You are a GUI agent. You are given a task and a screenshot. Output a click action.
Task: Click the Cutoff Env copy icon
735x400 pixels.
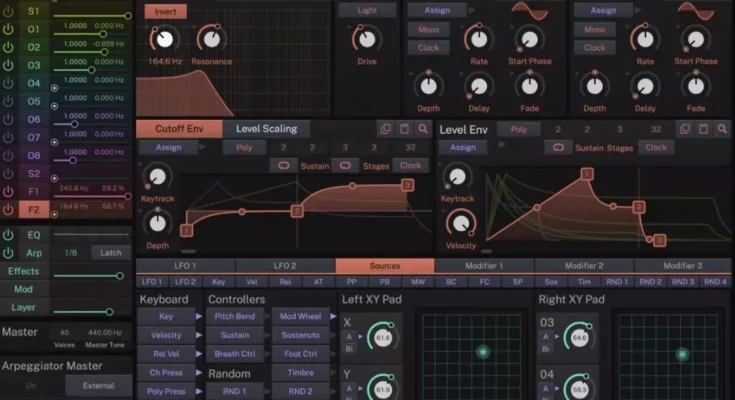tap(385, 129)
